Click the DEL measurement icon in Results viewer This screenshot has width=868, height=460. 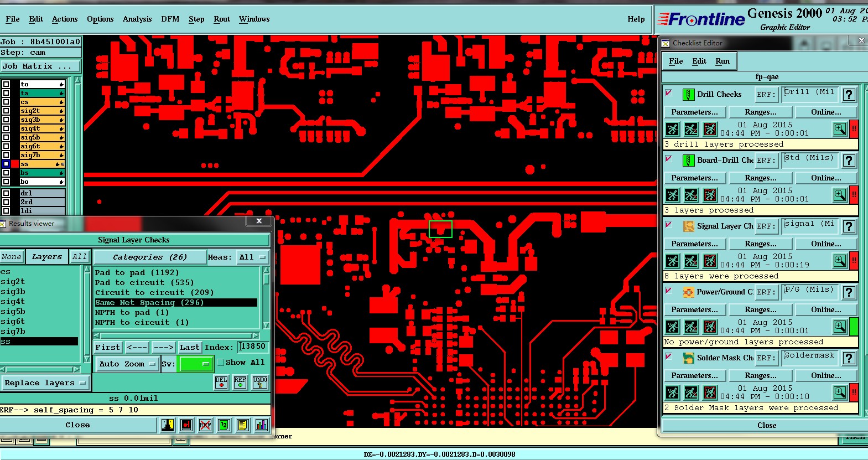click(x=221, y=382)
